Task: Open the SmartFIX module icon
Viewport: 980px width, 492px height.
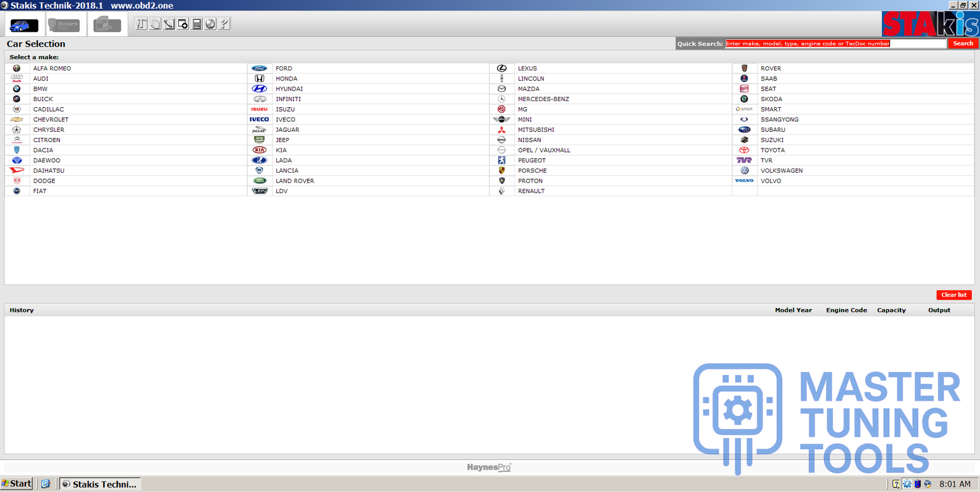Action: click(x=64, y=25)
